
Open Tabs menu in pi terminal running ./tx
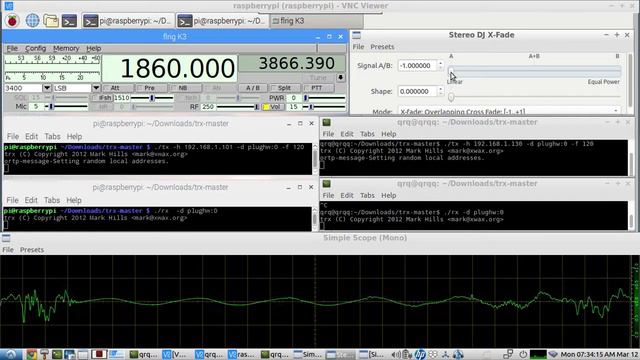52,136
